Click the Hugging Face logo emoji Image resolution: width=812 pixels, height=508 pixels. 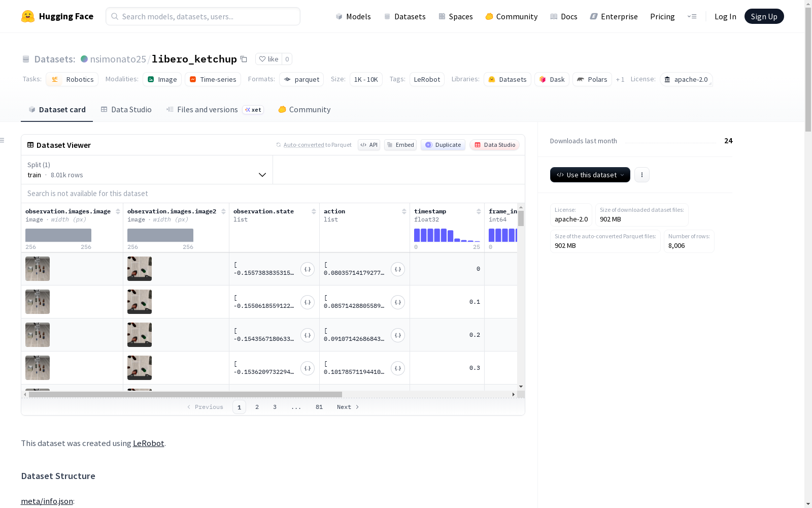[28, 16]
